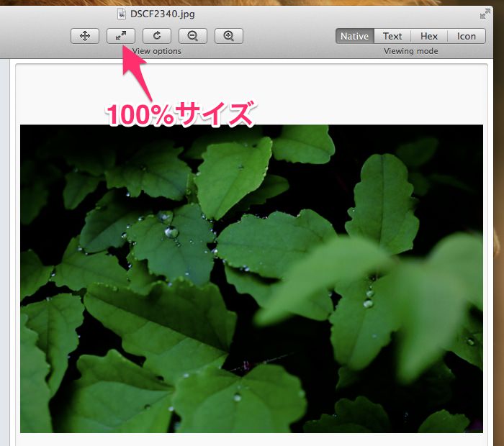Screen dimensions: 504x446
Task: Switch to the Text viewing mode
Action: [x=392, y=36]
